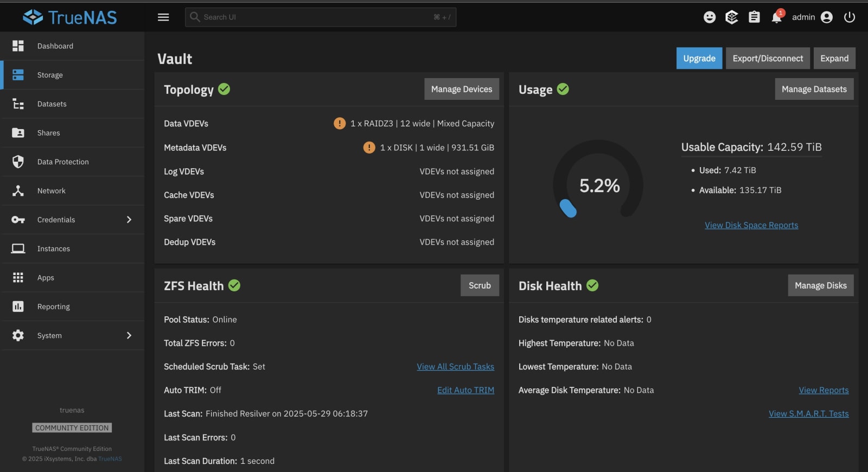Click the power button icon
Viewport: 868px width, 472px height.
click(x=850, y=17)
